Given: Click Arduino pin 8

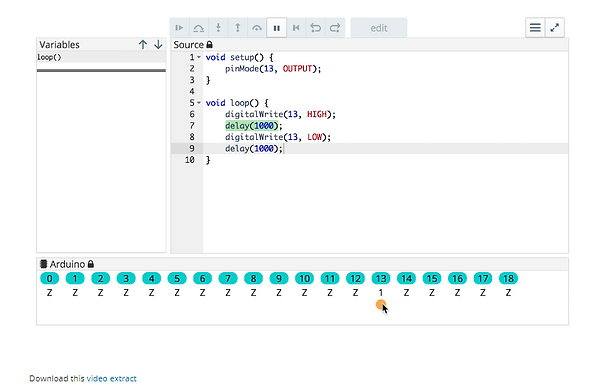Looking at the screenshot, I should point(253,278).
